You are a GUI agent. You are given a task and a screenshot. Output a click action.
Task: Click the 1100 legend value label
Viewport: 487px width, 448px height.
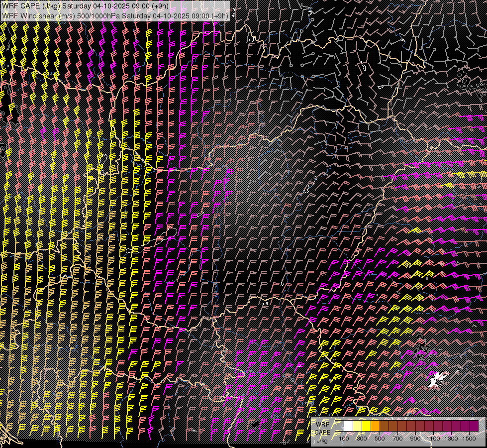[433, 439]
